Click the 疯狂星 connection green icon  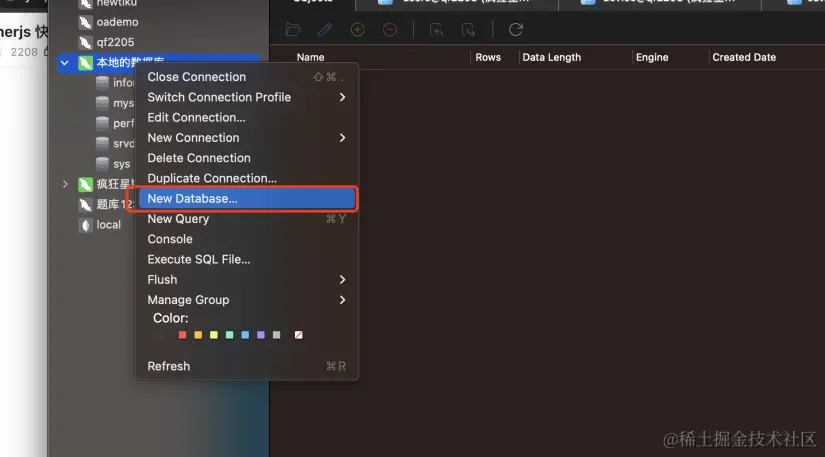[x=85, y=184]
